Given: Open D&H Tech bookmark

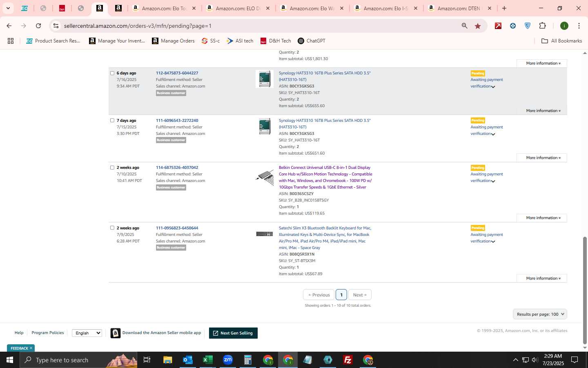Looking at the screenshot, I should [276, 41].
